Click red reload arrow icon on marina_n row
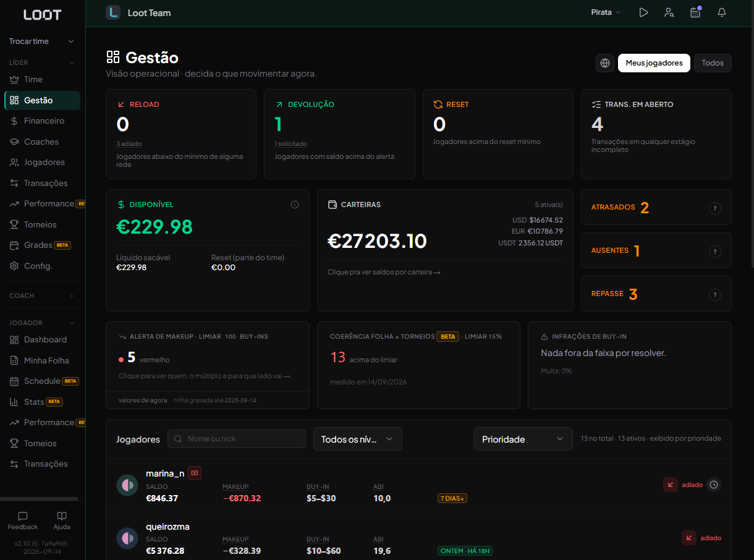The image size is (754, 560). pos(671,485)
